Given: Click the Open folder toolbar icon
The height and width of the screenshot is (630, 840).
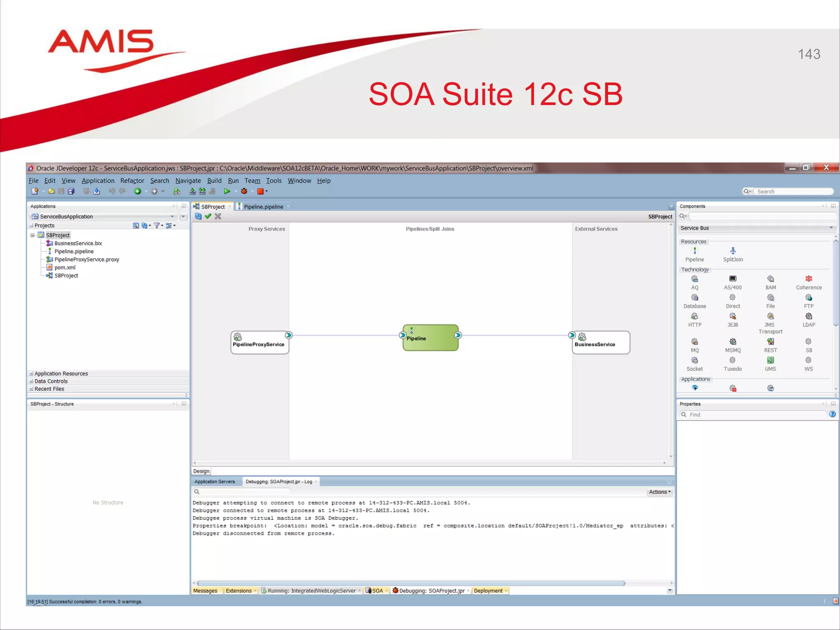Looking at the screenshot, I should [51, 191].
